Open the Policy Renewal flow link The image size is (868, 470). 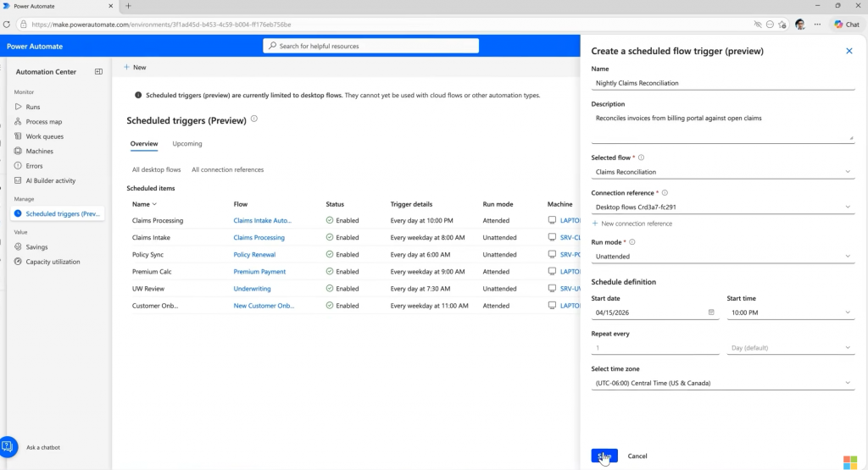click(x=254, y=254)
